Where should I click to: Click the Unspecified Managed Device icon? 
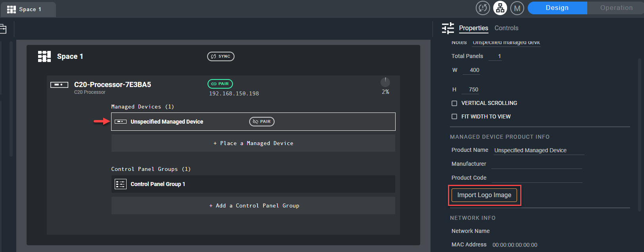[121, 122]
